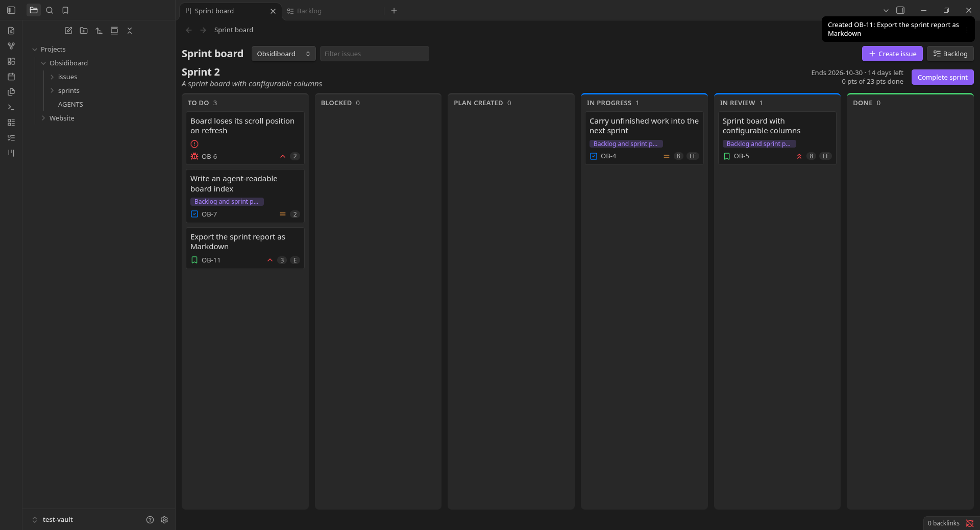The width and height of the screenshot is (980, 530).
Task: Collapse the Obsidiboard folder
Action: (43, 63)
